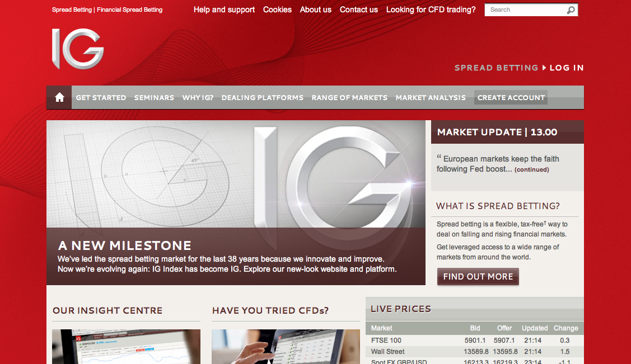This screenshot has height=364, width=631.
Task: Click FTSE 100 bid 5901.1
Action: point(475,341)
